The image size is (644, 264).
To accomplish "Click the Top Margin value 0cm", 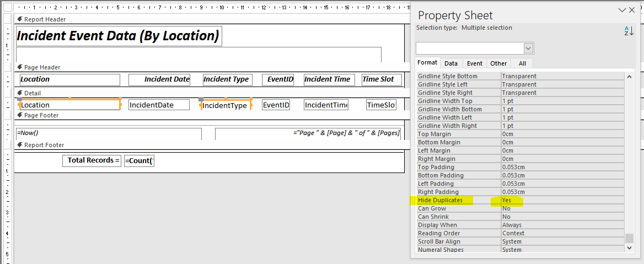I will pos(563,134).
